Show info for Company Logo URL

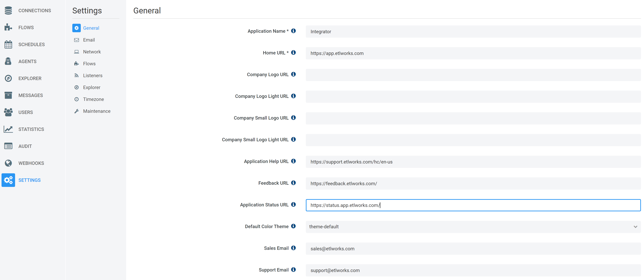coord(293,74)
